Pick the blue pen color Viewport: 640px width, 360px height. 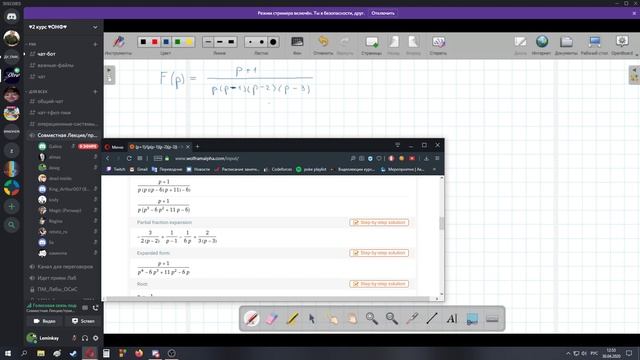click(166, 42)
